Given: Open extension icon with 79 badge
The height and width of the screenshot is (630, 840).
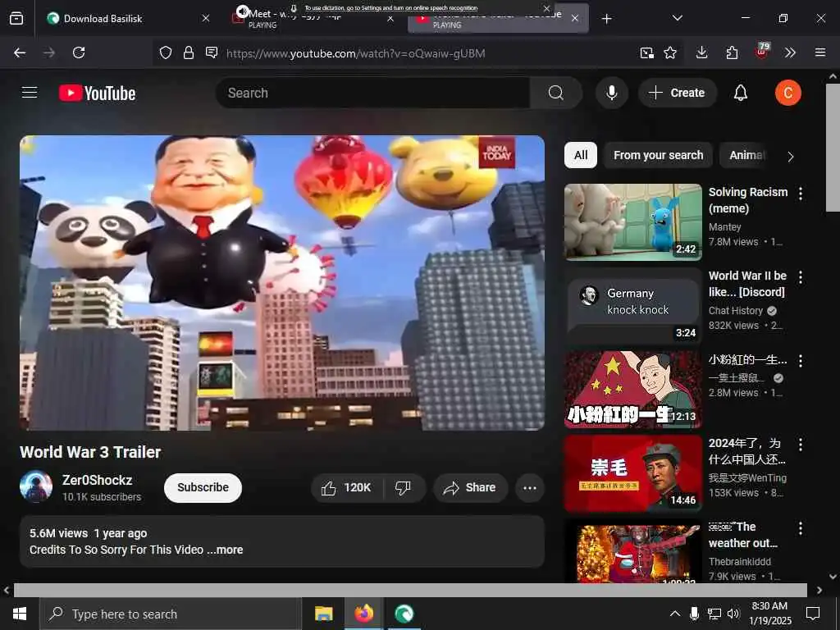Looking at the screenshot, I should pyautogui.click(x=762, y=52).
